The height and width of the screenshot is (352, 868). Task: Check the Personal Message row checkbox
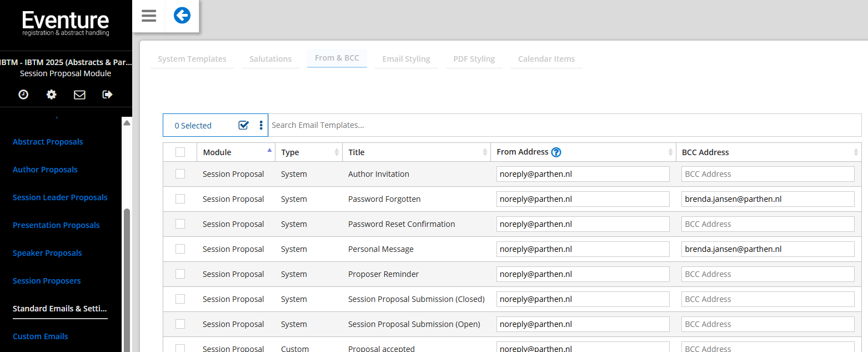click(x=180, y=249)
